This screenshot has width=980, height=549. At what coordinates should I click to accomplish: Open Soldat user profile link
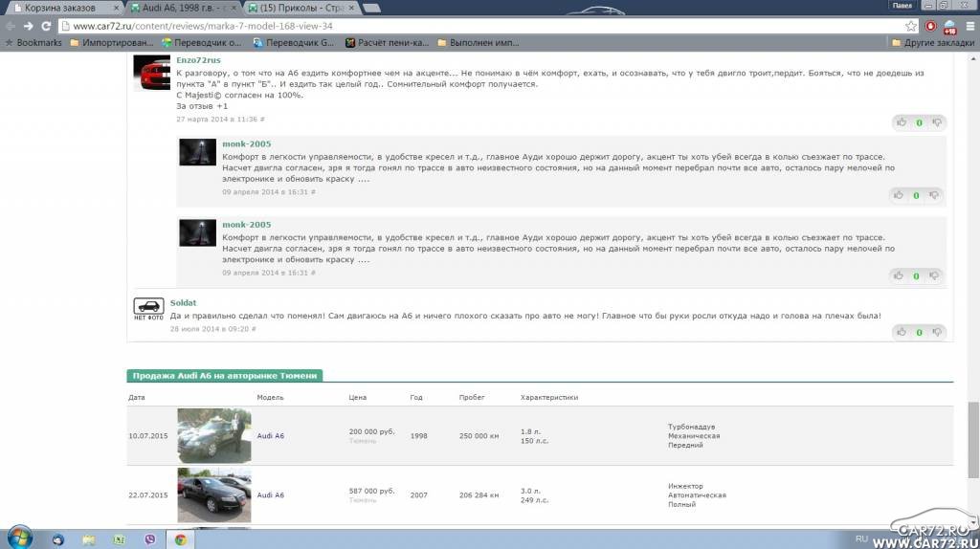183,302
